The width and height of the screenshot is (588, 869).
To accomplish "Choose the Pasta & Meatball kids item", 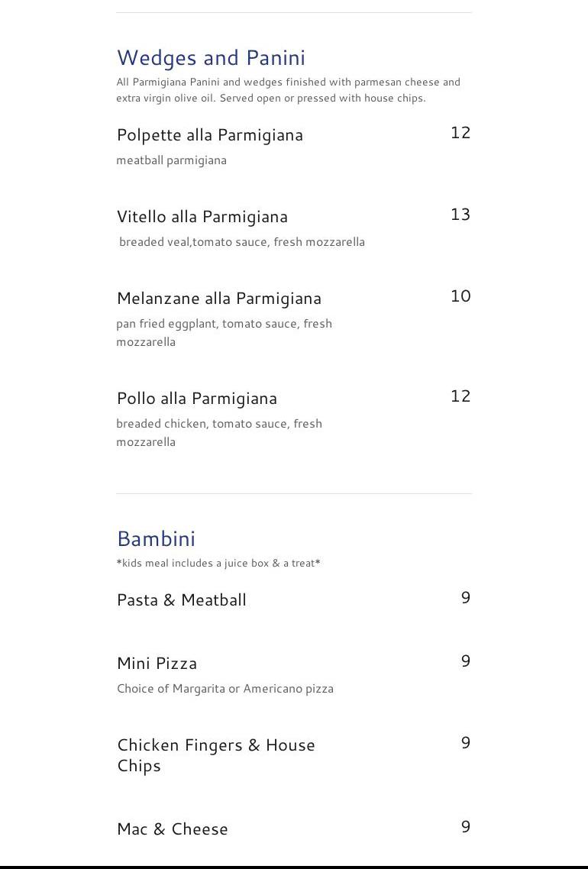I will tap(182, 600).
